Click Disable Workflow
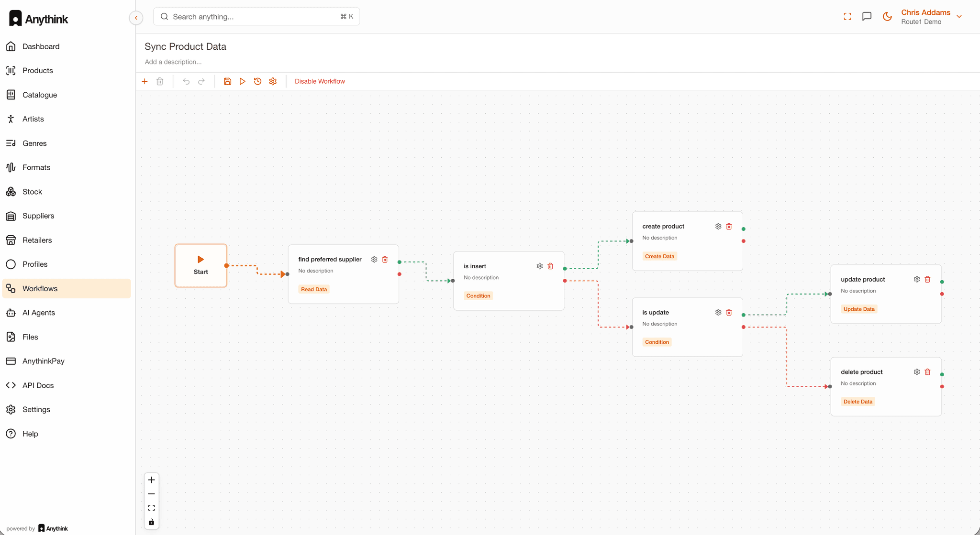The height and width of the screenshot is (535, 980). tap(320, 81)
